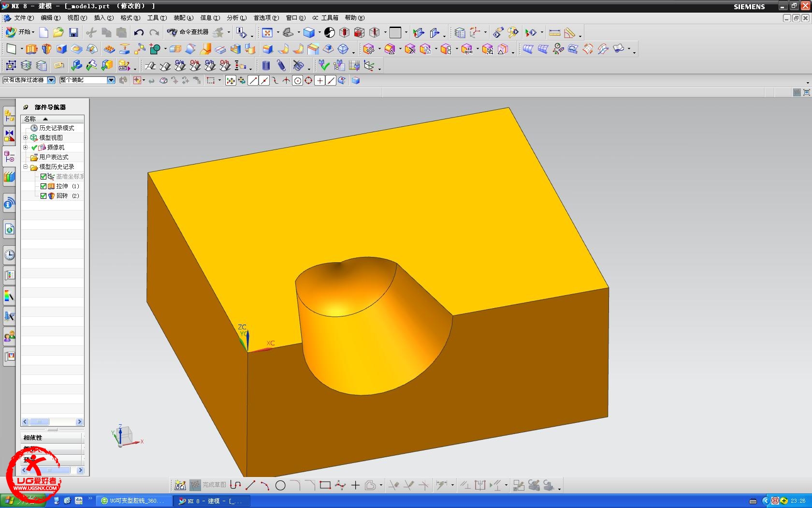This screenshot has width=812, height=508.
Task: Select the sketch Point plus tool
Action: click(355, 485)
